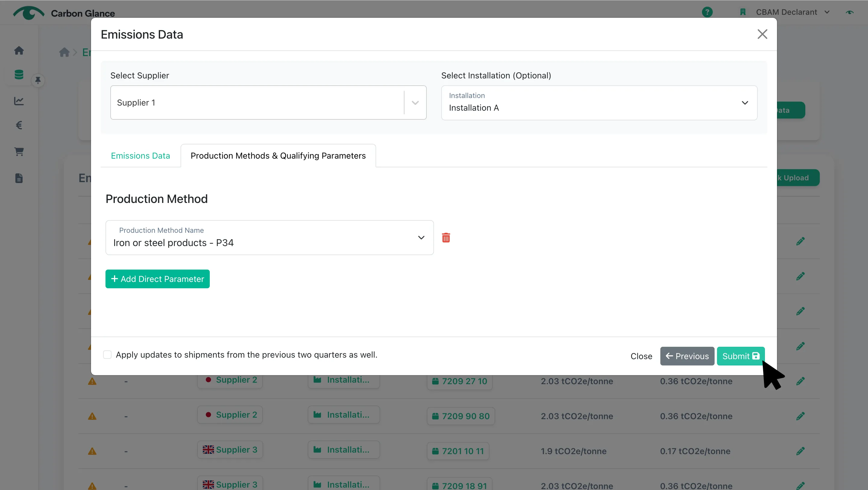This screenshot has width=868, height=490.
Task: Open the Production Method Name dropdown
Action: click(x=269, y=238)
